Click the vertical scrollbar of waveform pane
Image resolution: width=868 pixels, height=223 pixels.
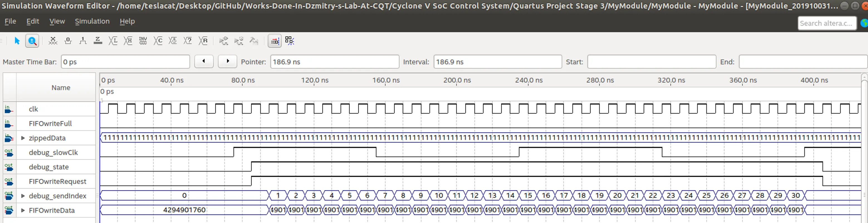click(x=865, y=149)
